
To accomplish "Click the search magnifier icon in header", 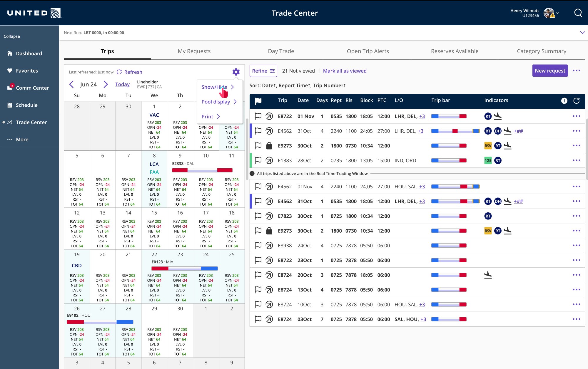I will click(578, 13).
